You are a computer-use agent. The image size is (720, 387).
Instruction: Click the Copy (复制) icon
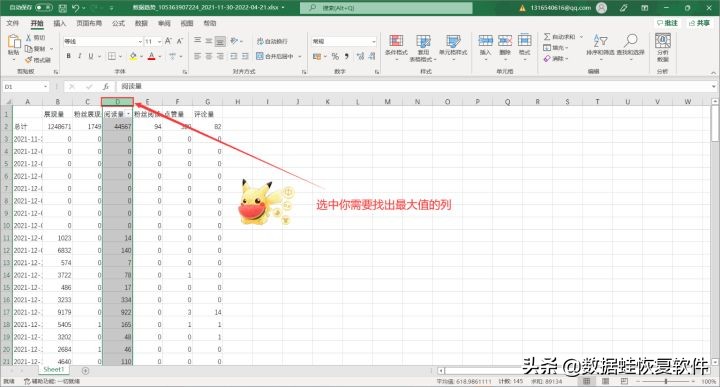point(28,49)
